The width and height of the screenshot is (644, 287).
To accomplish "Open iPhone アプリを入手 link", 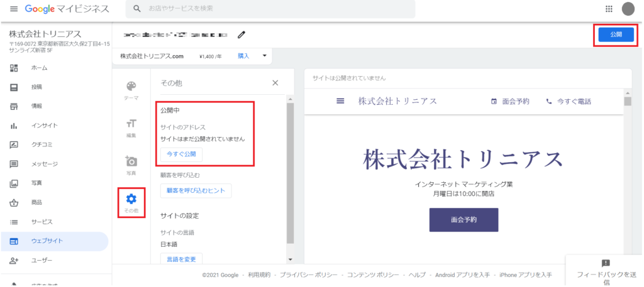I will pos(526,274).
